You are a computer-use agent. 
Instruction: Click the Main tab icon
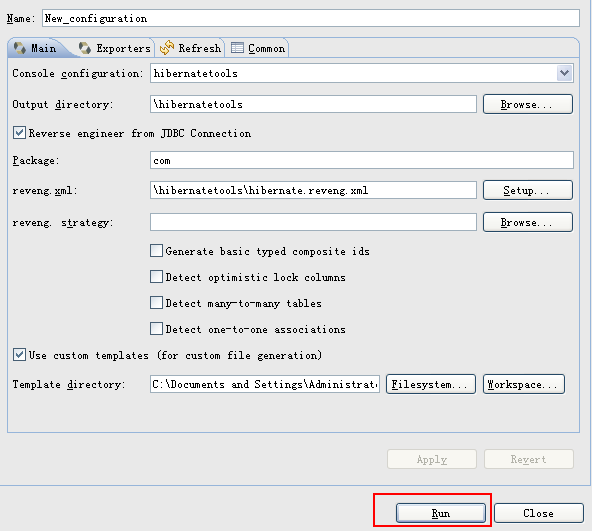(x=20, y=48)
